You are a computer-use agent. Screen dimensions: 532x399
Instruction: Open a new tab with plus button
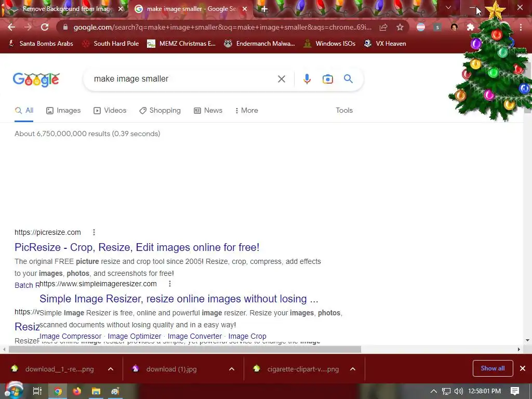tap(264, 9)
